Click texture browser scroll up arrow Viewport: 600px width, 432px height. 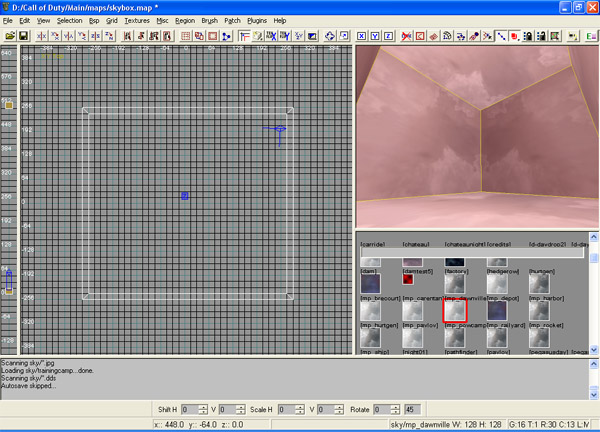pos(594,237)
